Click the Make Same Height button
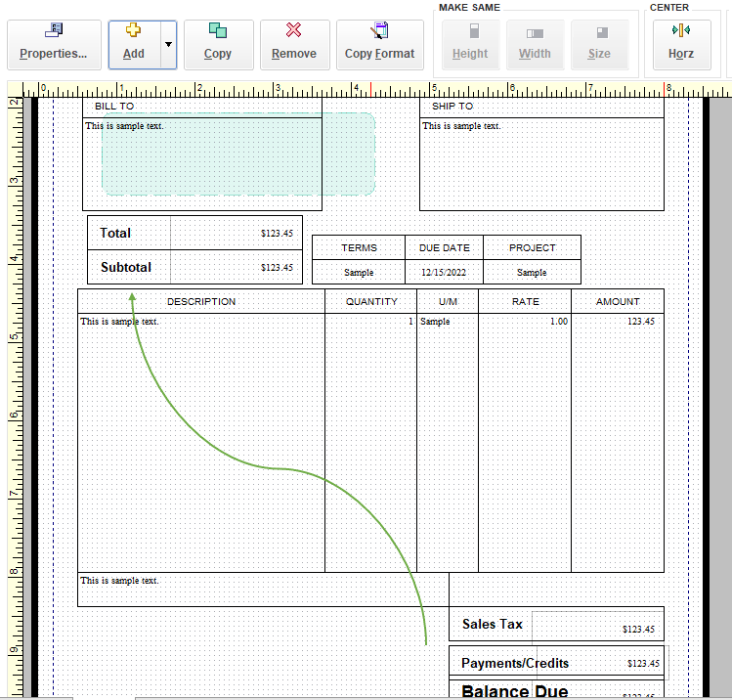This screenshot has width=732, height=700. click(471, 45)
